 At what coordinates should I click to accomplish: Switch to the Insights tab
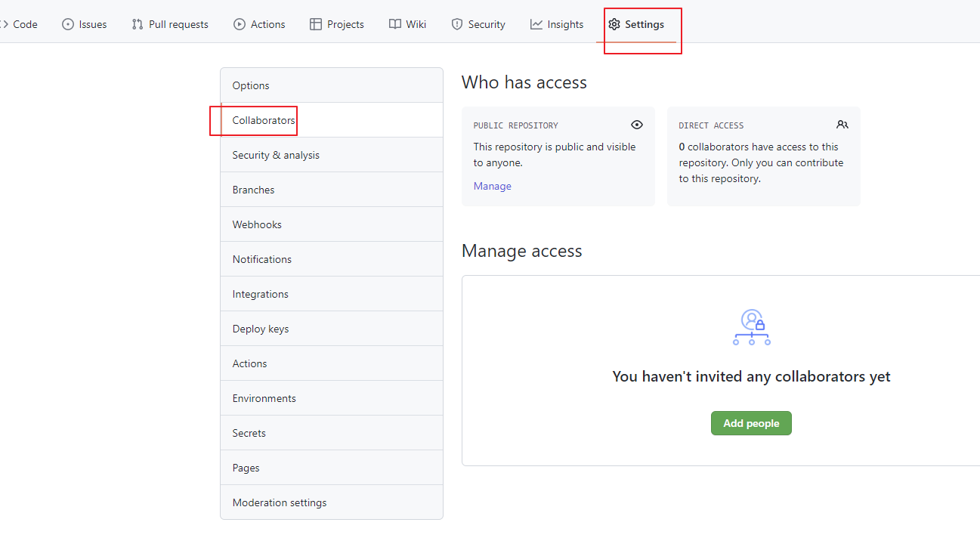click(564, 24)
